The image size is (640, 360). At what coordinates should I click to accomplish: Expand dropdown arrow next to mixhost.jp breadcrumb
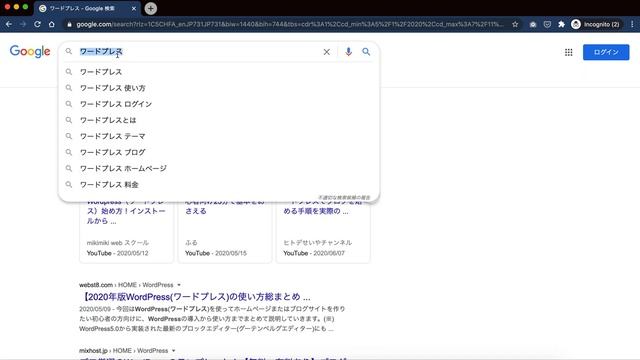[173, 351]
